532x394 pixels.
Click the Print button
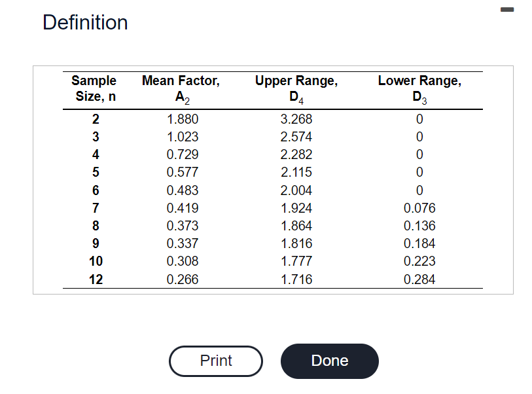point(215,361)
